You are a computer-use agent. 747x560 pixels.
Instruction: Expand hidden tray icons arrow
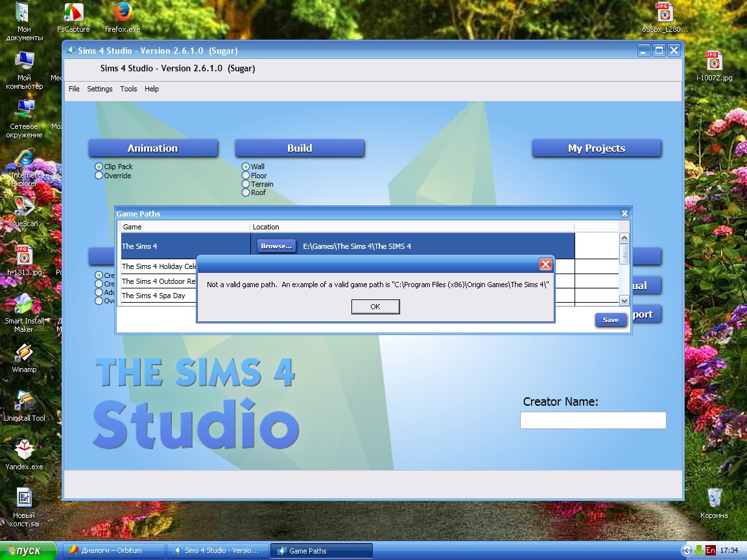pos(687,550)
